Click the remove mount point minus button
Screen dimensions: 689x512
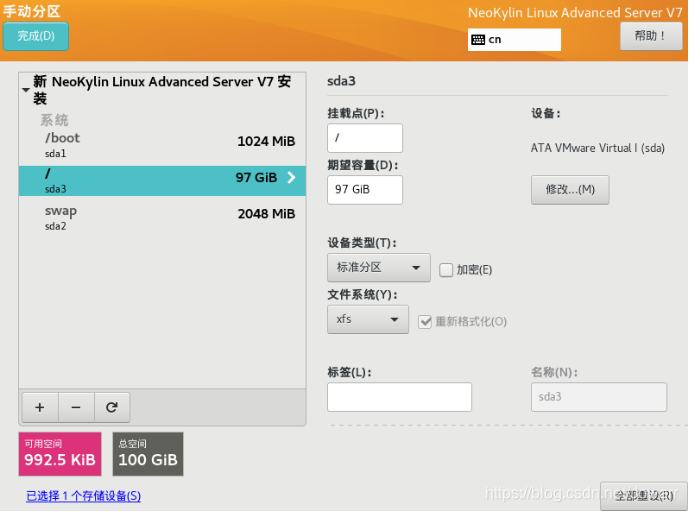point(76,407)
